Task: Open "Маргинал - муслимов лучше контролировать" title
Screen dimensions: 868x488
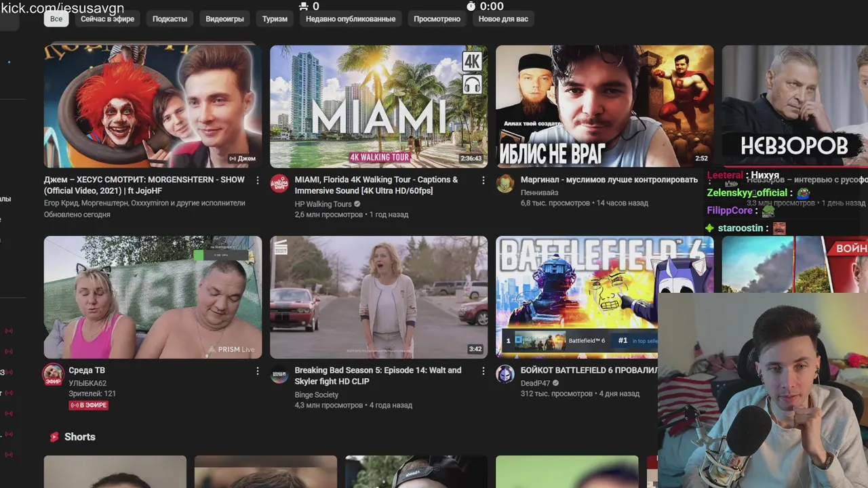Action: (x=609, y=180)
